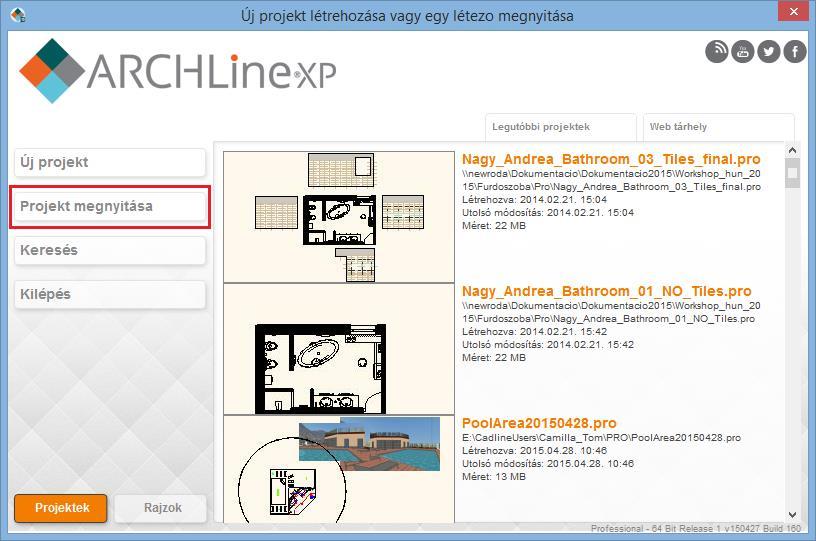The width and height of the screenshot is (816, 541).
Task: Click the Professional 64 Bit Release version text
Action: pos(696,529)
